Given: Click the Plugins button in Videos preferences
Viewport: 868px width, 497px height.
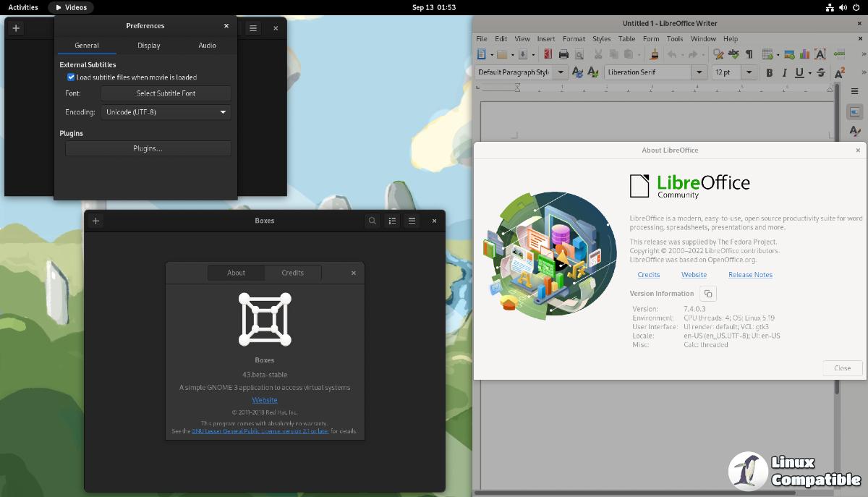Looking at the screenshot, I should pos(148,148).
